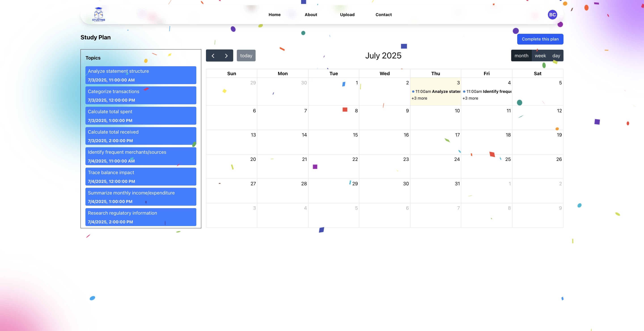Screen dimensions: 644x331
Task: Expand +3 more events on Friday July 4
Action: point(470,98)
